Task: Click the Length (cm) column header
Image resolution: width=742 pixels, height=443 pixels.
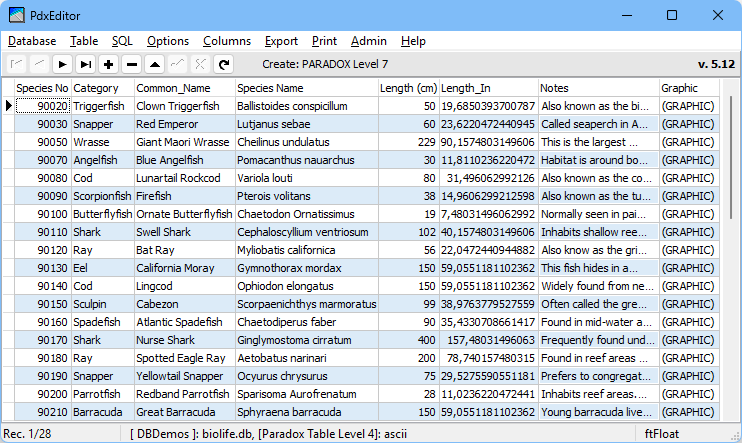Action: point(408,88)
